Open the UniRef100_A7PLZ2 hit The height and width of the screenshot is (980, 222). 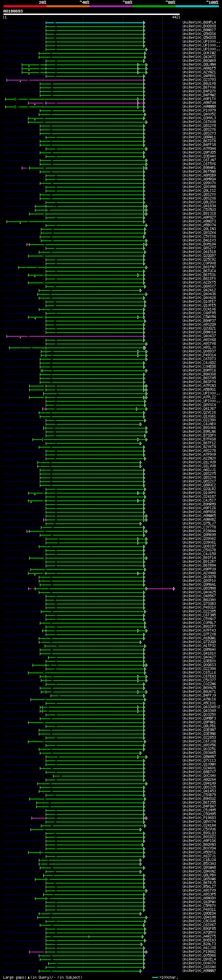click(199, 397)
